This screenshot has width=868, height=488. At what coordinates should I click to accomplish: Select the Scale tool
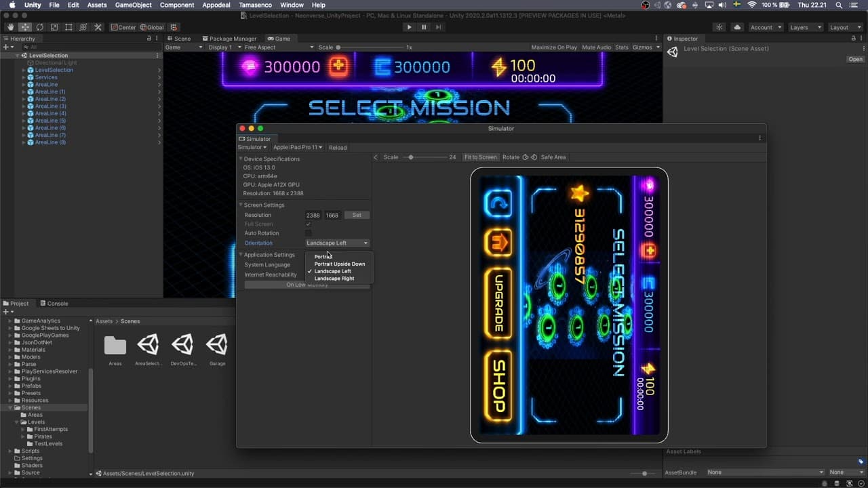(54, 27)
